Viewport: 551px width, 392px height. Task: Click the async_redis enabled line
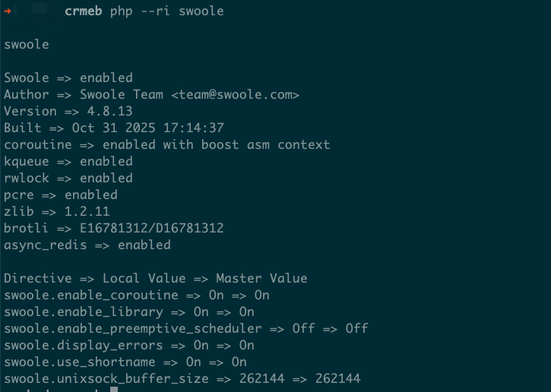(x=87, y=245)
